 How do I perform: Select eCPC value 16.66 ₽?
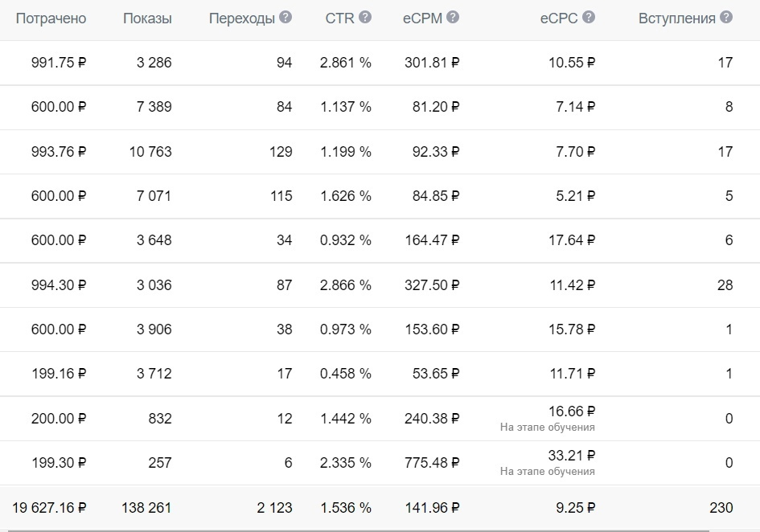pyautogui.click(x=572, y=411)
